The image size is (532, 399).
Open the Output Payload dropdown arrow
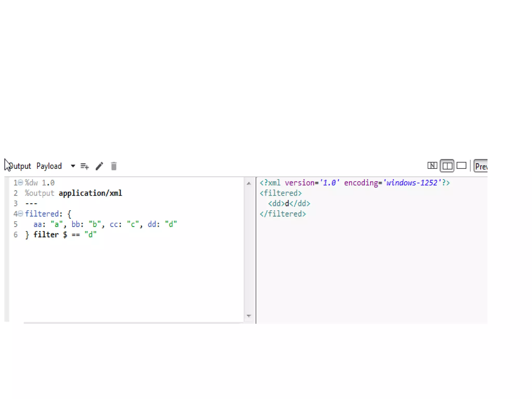(x=73, y=166)
